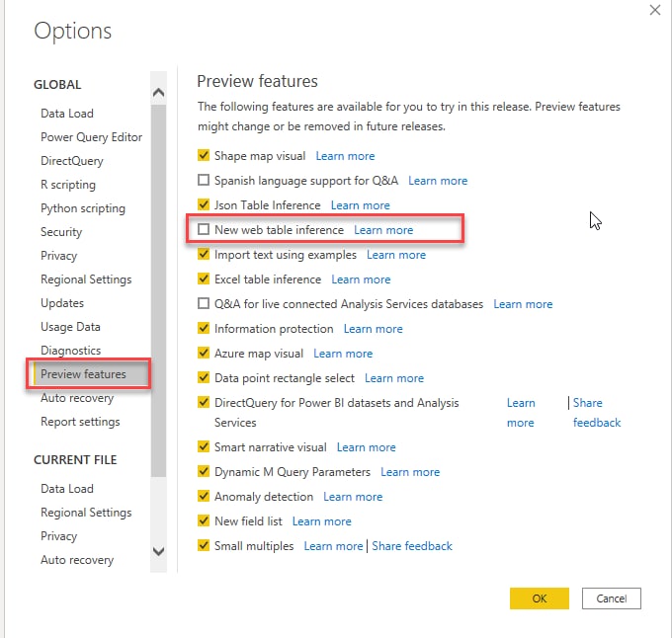
Task: Enable the New web table inference checkbox
Action: [x=204, y=229]
